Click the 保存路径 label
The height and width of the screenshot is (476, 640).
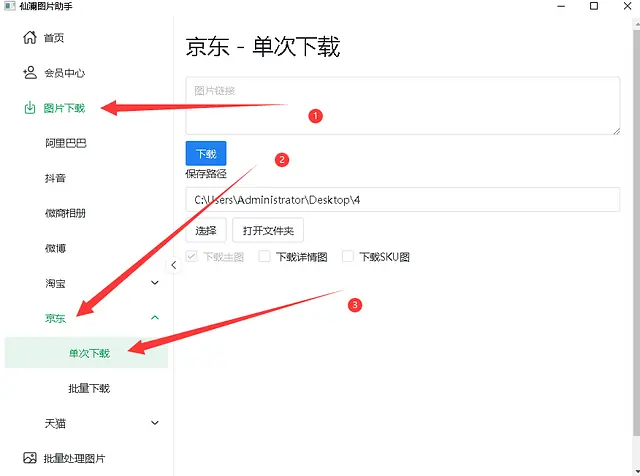click(x=206, y=173)
